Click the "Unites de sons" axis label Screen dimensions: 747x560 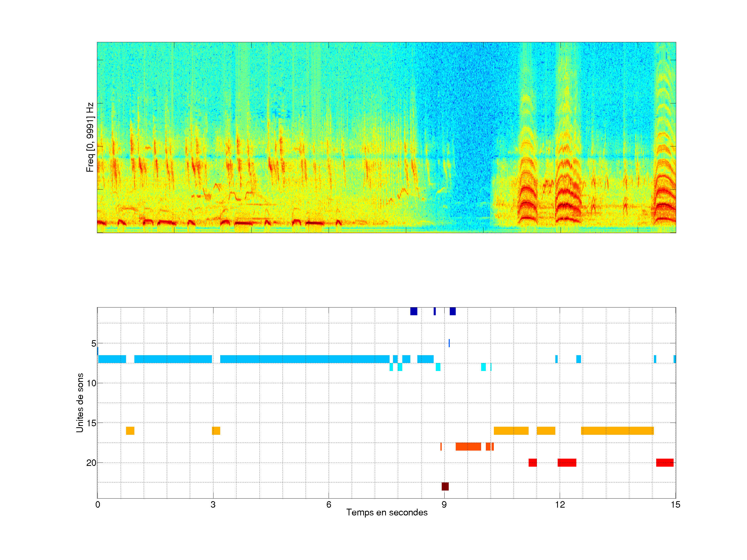[x=80, y=402]
